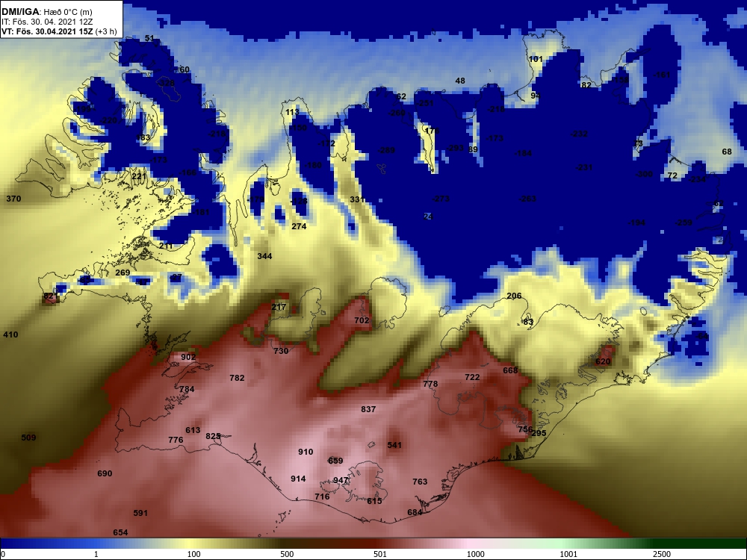Click the map value 668

point(510,370)
